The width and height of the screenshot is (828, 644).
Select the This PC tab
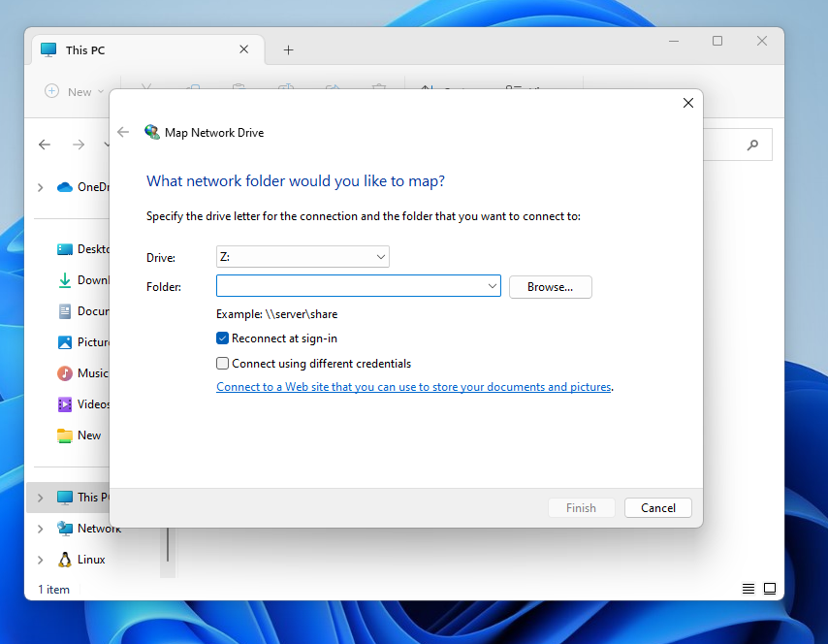136,50
